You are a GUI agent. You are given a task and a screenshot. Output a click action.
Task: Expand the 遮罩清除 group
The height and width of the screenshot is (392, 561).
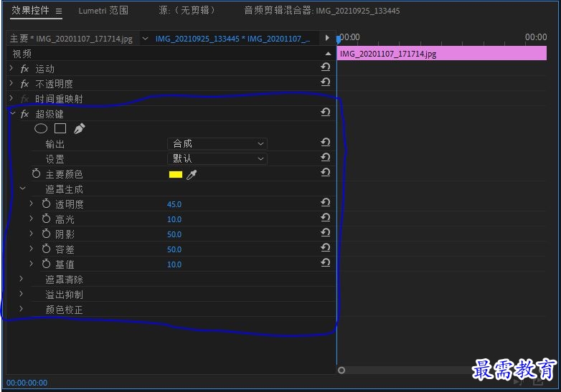pos(21,279)
